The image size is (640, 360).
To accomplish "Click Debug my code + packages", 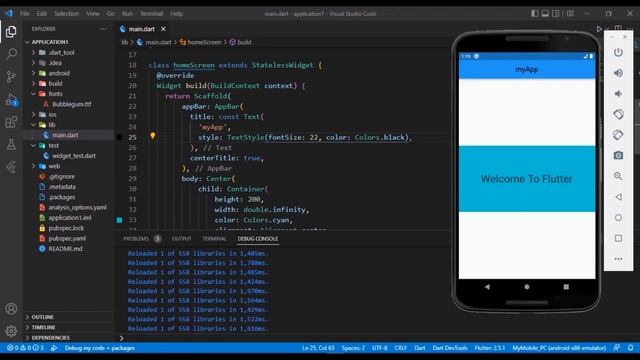I will click(100, 348).
